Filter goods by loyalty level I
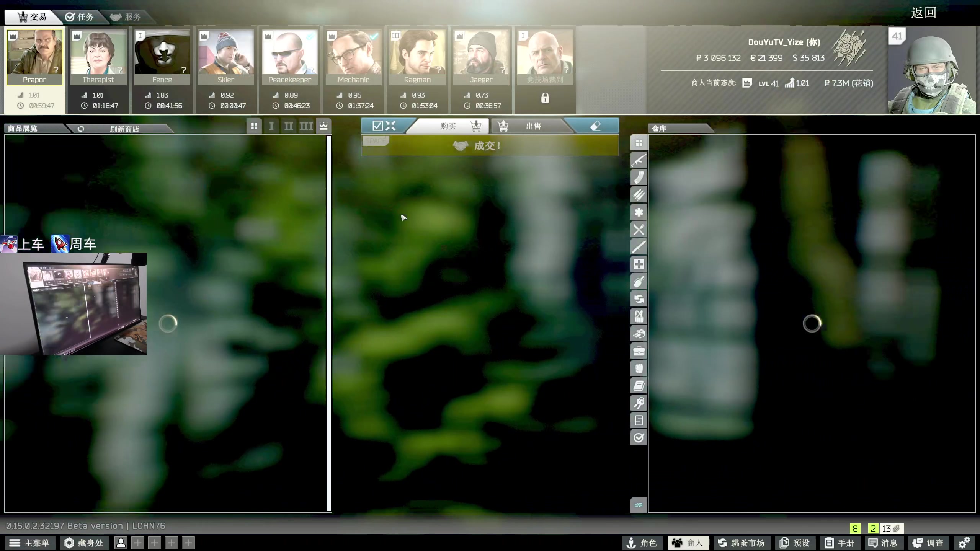 point(271,126)
